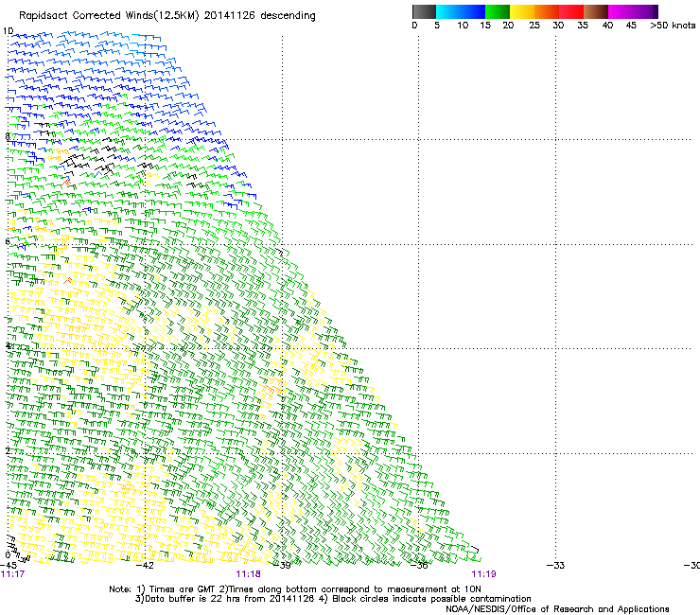Image resolution: width=700 pixels, height=615 pixels.
Task: Click the word "descending" in the title
Action: [288, 16]
